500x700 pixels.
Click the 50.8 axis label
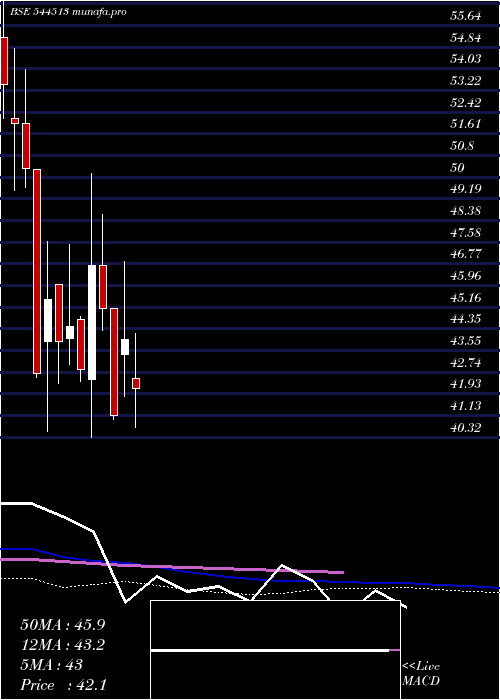click(x=462, y=146)
